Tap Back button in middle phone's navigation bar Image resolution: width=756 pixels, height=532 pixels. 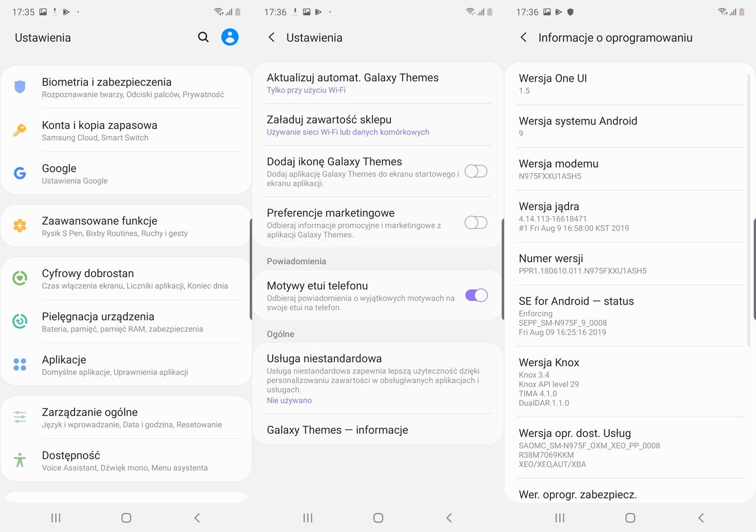[449, 518]
